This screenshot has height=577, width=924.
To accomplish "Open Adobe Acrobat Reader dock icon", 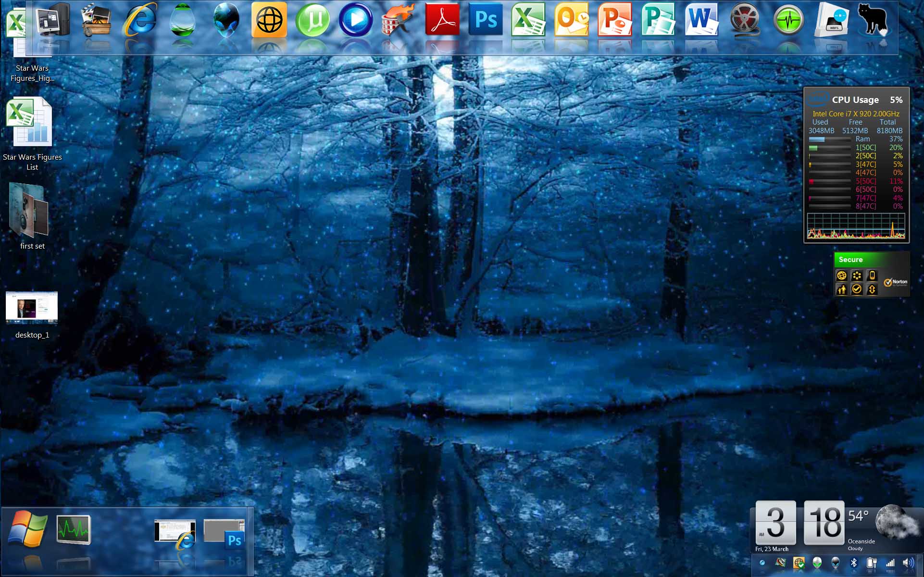I will tap(442, 20).
